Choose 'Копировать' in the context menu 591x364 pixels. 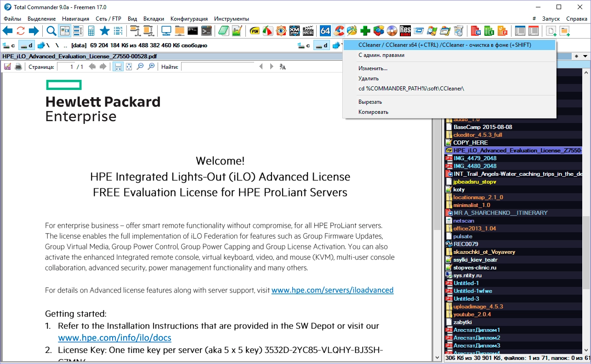coord(450,112)
